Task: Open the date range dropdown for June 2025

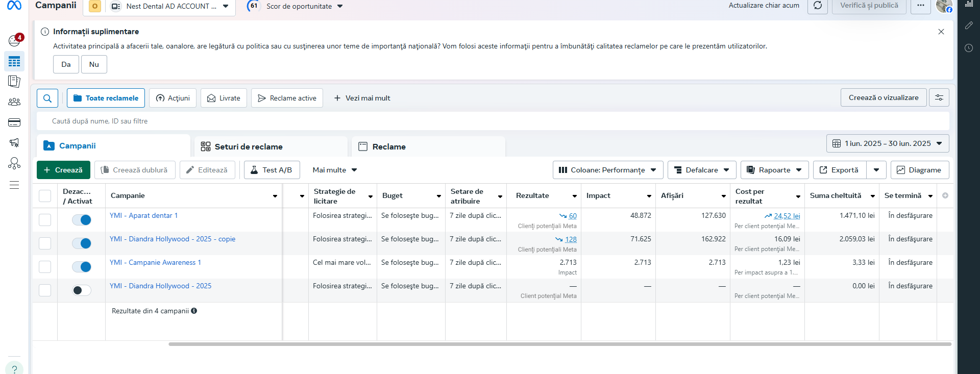Action: click(x=887, y=143)
